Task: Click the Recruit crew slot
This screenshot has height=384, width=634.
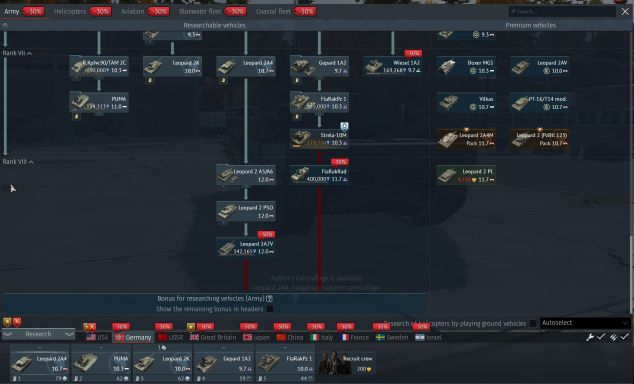Action: tap(347, 363)
